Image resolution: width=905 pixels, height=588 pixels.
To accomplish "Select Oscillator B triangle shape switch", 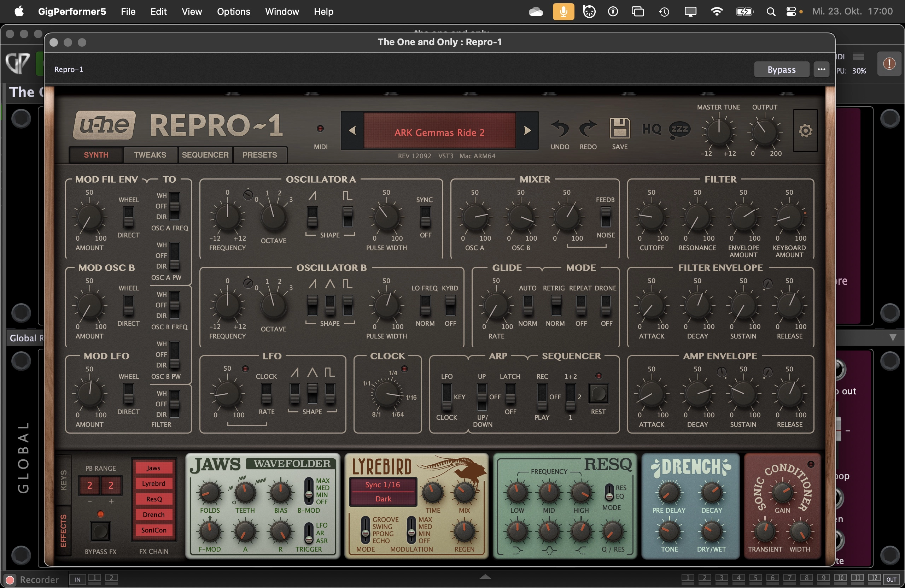I will [x=330, y=305].
